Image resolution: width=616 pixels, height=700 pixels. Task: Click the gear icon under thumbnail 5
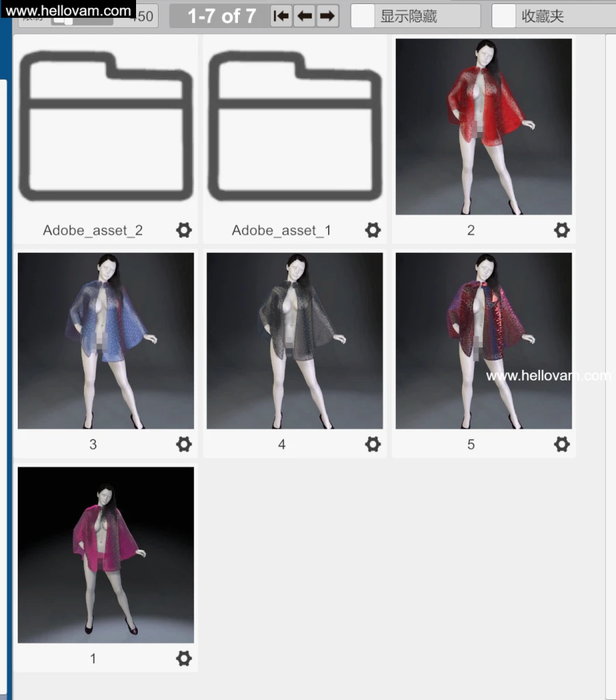point(561,444)
